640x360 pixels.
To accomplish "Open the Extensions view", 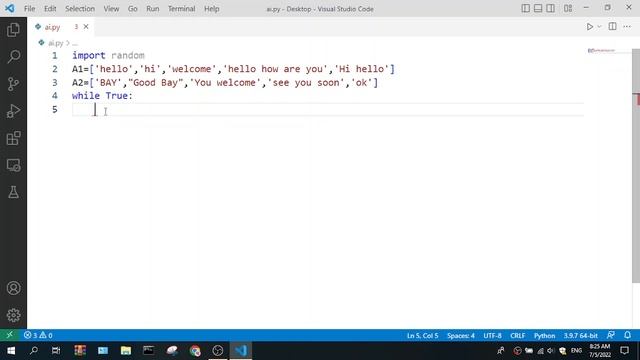I will [x=13, y=138].
